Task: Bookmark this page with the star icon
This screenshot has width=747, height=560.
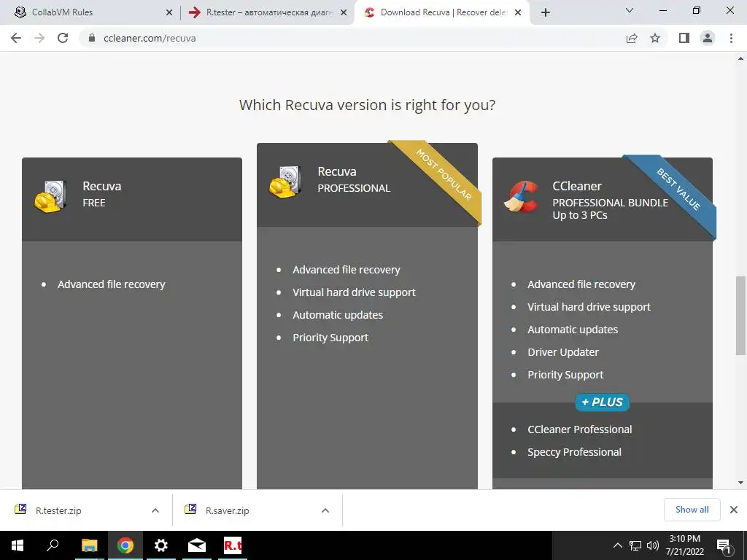Action: click(655, 38)
